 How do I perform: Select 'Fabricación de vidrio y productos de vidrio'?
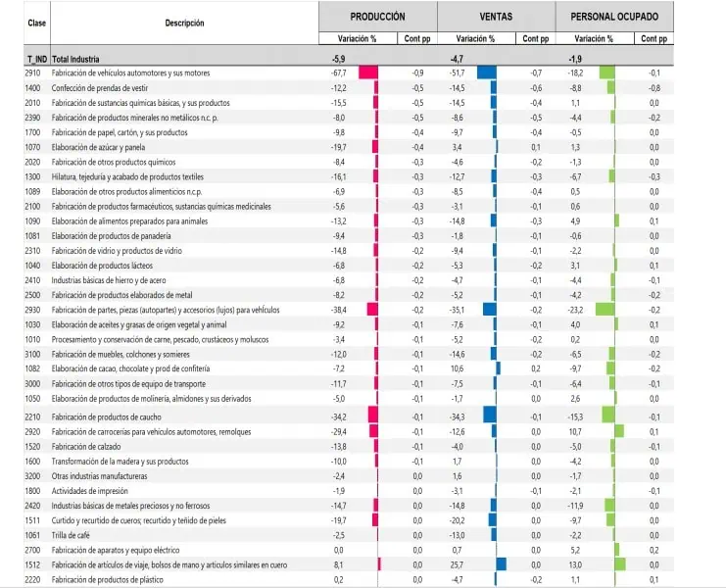pyautogui.click(x=117, y=251)
